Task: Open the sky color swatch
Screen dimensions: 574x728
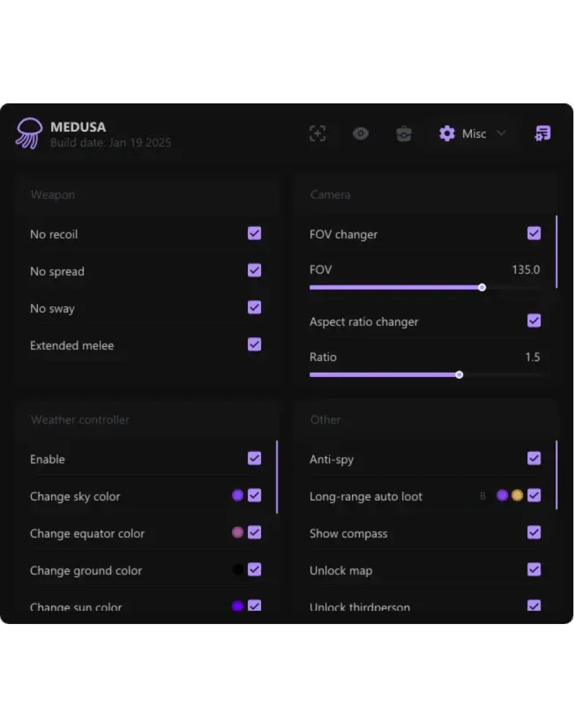Action: click(x=238, y=495)
